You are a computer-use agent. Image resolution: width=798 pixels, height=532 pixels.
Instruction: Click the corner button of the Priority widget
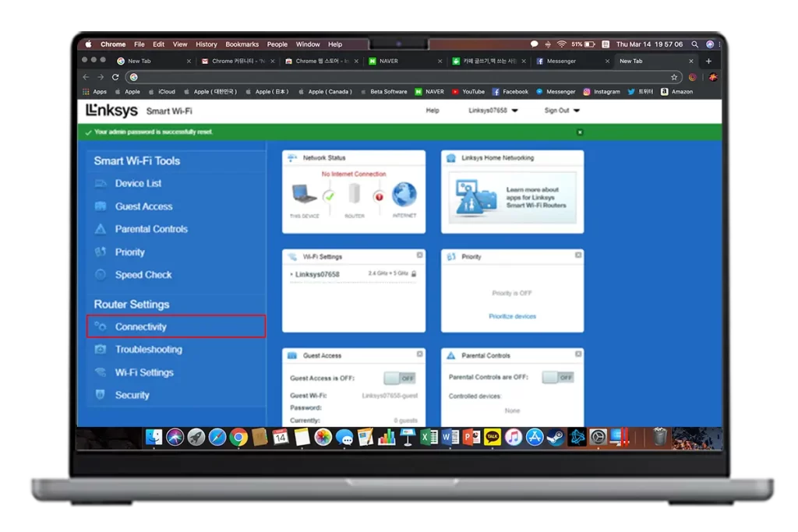(578, 255)
